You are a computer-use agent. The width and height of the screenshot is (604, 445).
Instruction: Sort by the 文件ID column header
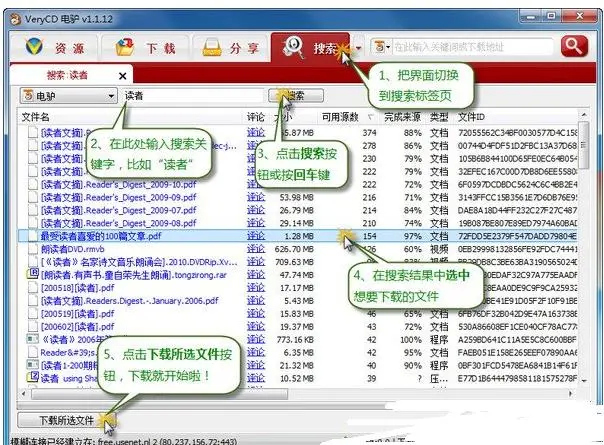[x=471, y=117]
